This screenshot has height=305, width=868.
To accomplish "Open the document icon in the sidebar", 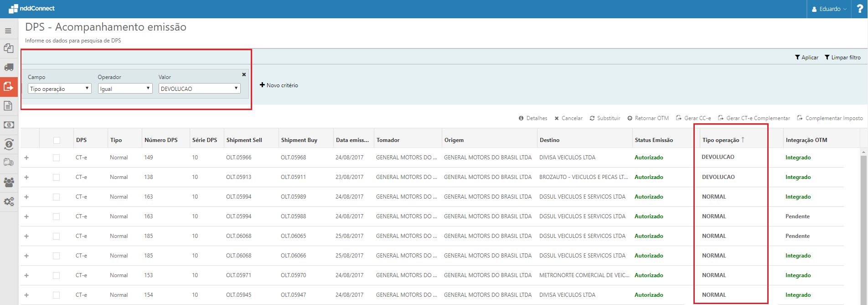I will [x=8, y=106].
